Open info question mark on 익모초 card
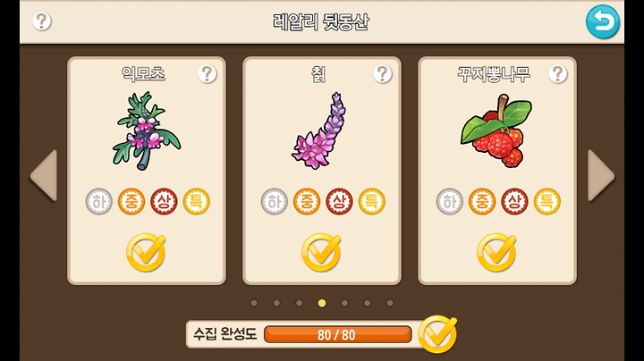 [x=208, y=74]
